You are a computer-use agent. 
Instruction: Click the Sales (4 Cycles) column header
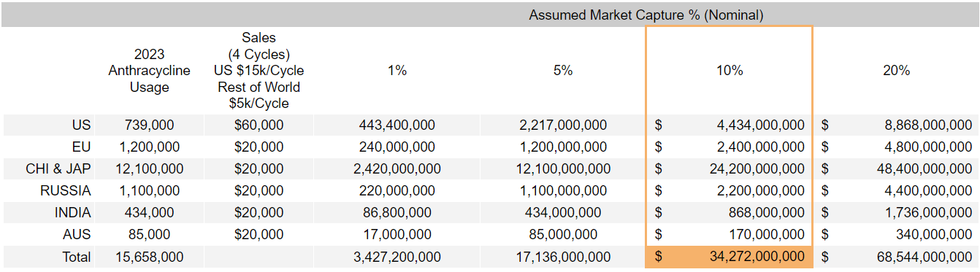coord(258,71)
